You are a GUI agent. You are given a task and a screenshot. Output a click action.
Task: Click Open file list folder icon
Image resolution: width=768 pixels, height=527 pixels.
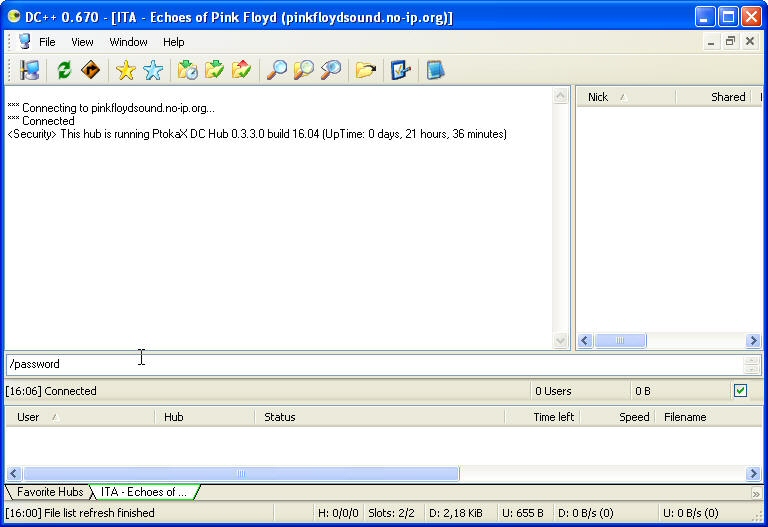pyautogui.click(x=366, y=70)
